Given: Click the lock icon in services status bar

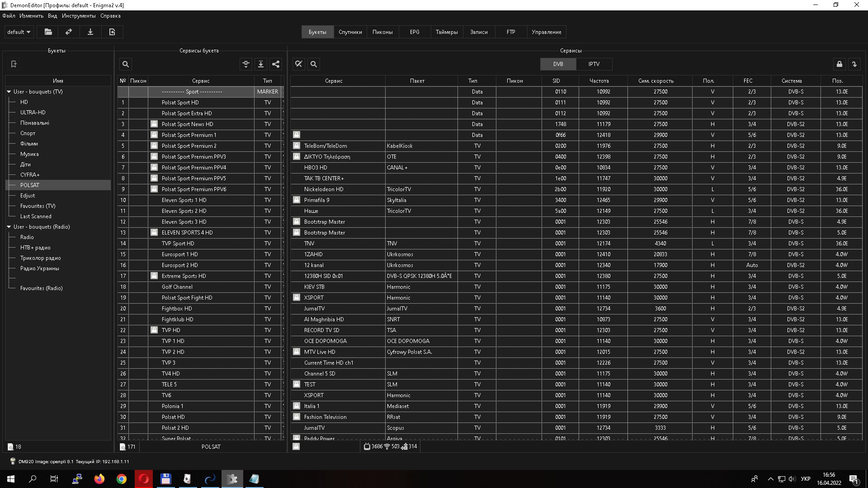Looking at the screenshot, I should (296, 446).
